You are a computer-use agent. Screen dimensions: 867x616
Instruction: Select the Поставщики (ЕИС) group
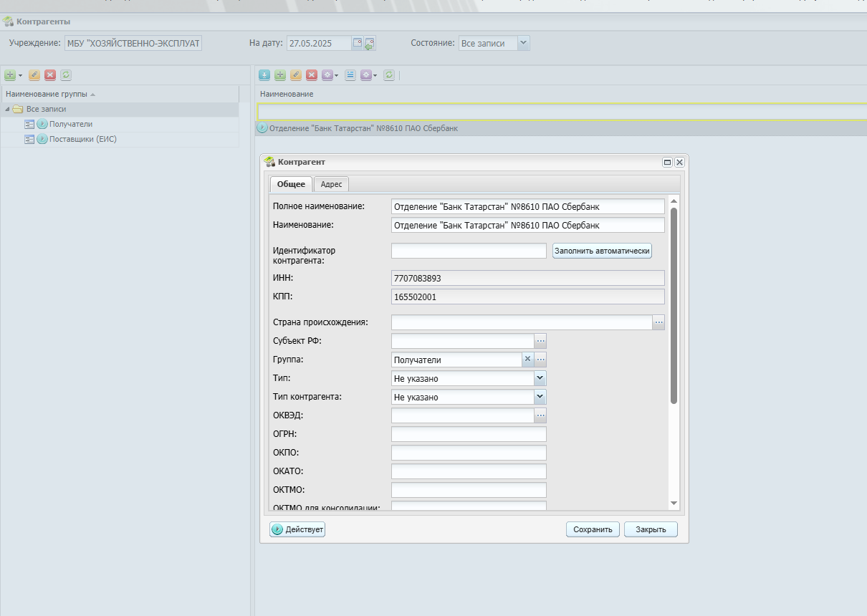(x=82, y=139)
